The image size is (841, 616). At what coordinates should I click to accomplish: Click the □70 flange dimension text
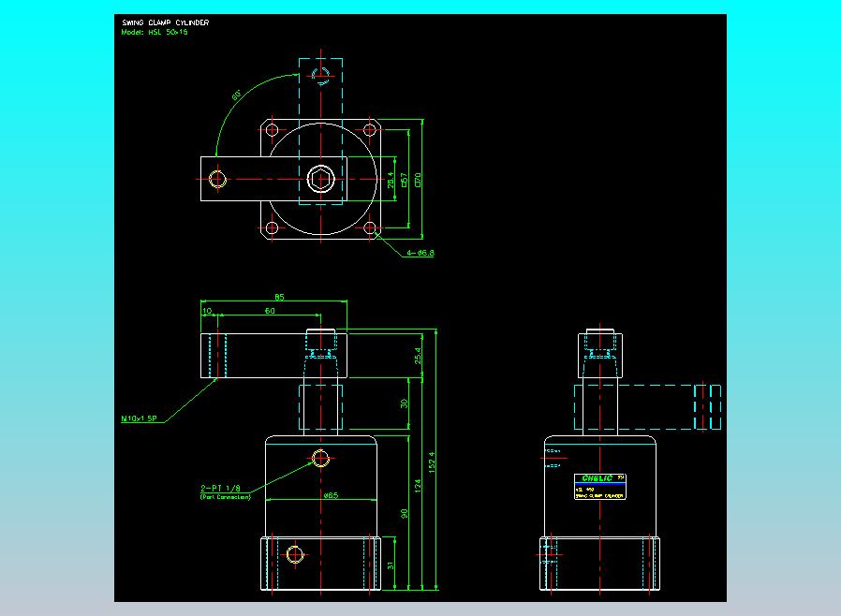(x=418, y=180)
